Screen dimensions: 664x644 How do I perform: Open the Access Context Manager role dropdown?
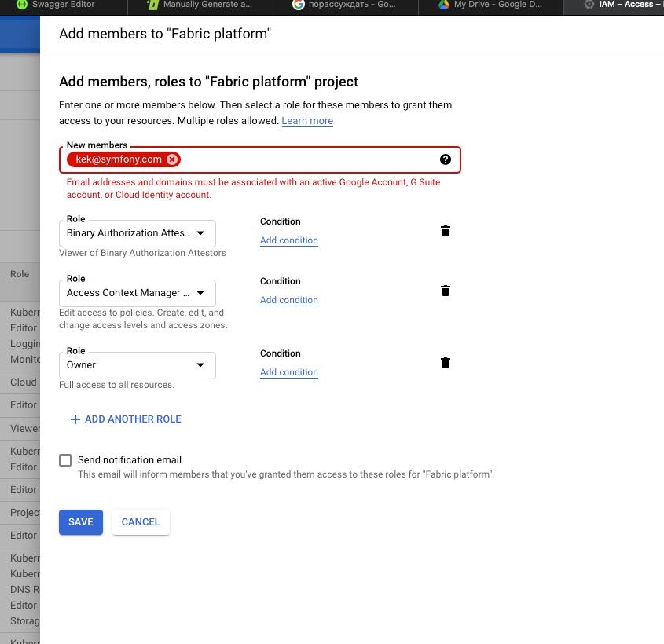138,293
